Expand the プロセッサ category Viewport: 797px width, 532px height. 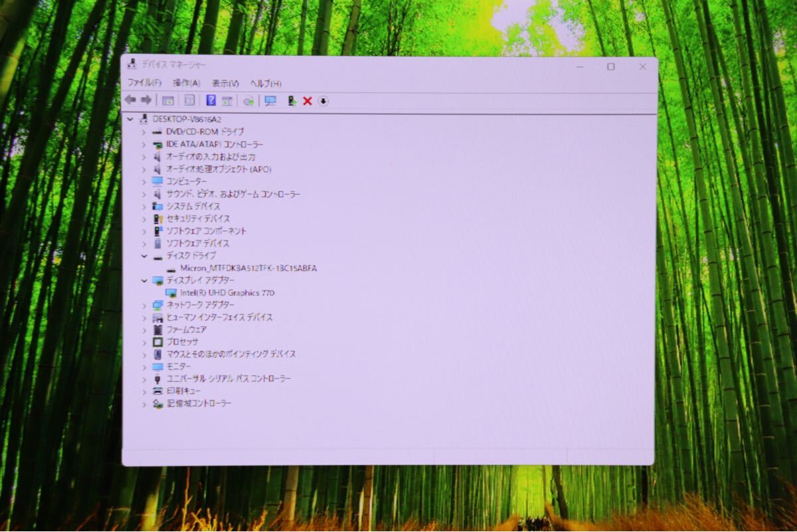144,342
